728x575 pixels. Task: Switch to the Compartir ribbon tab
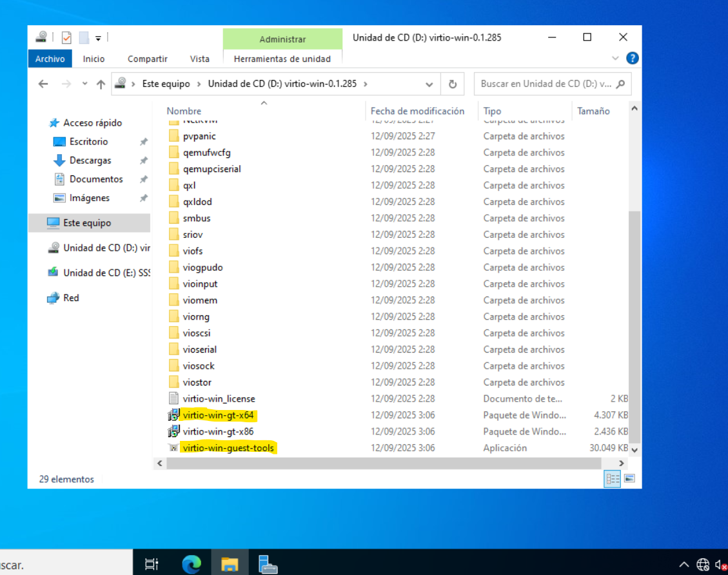point(147,59)
